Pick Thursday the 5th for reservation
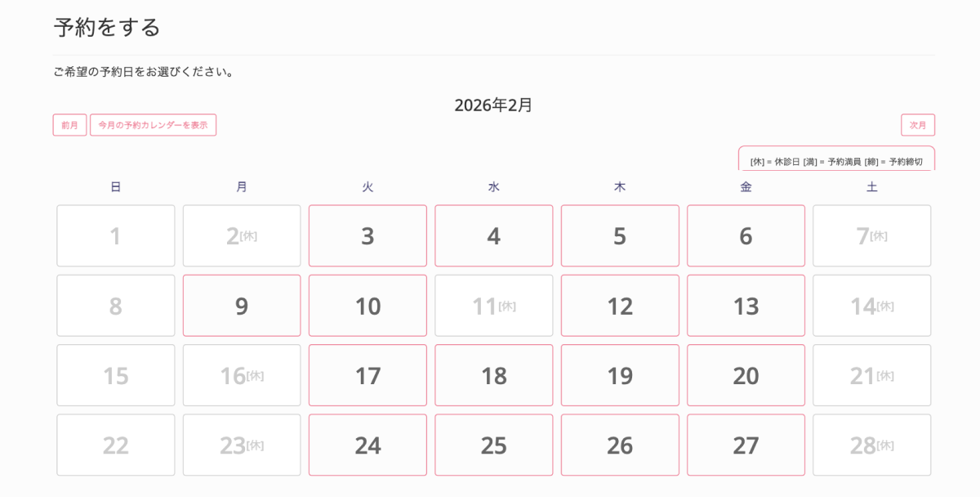This screenshot has height=497, width=980. (620, 235)
